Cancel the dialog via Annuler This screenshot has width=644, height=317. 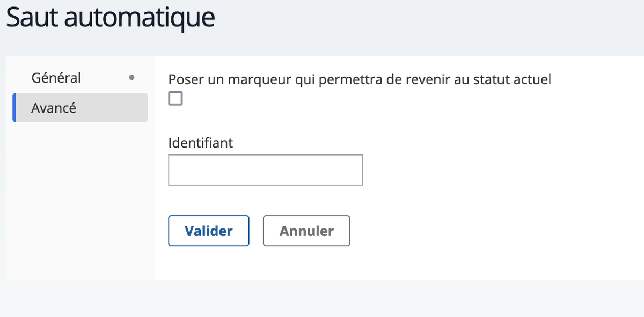pos(306,231)
